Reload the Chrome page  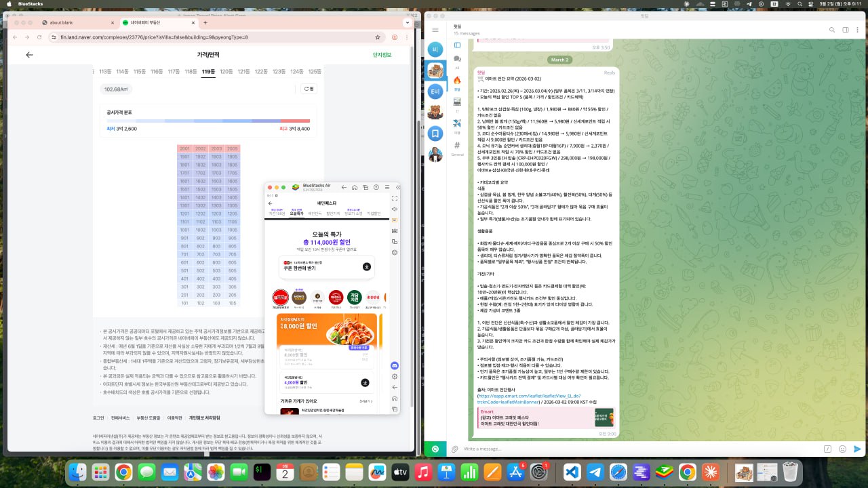(x=40, y=37)
